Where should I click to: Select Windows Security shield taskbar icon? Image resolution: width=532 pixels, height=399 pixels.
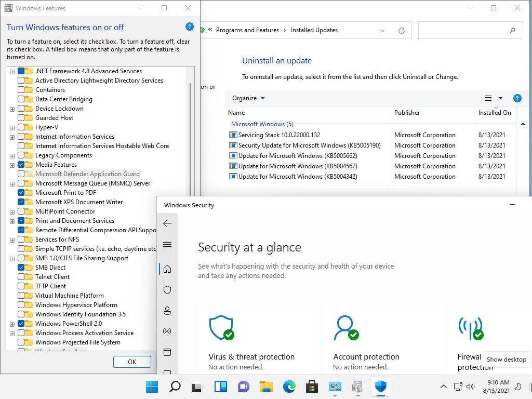(x=381, y=387)
